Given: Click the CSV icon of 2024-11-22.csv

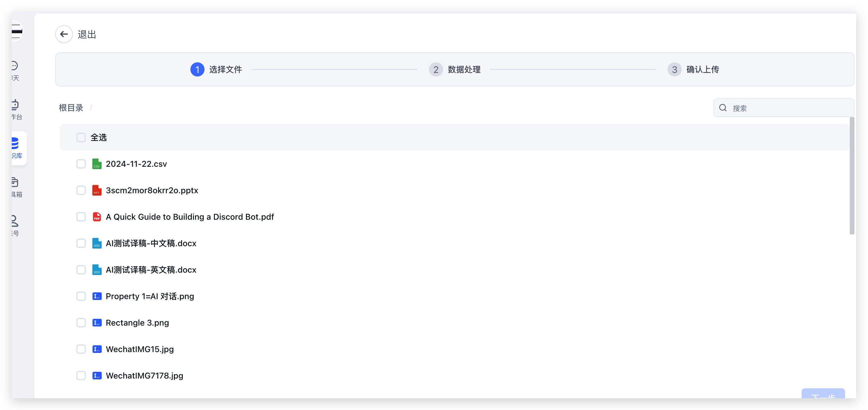Looking at the screenshot, I should coord(97,164).
